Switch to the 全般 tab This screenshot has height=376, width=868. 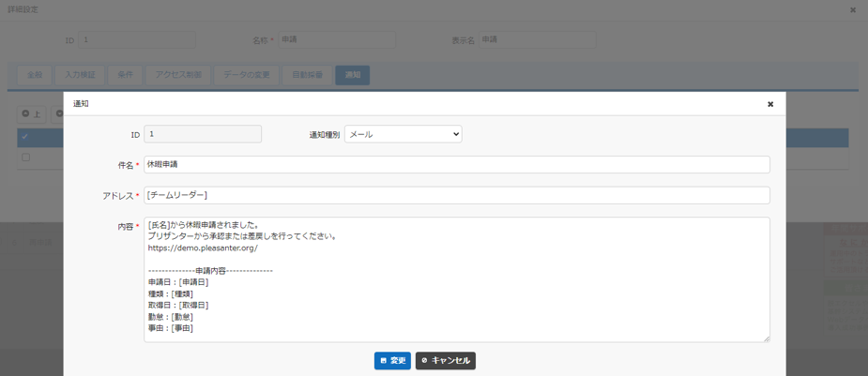click(34, 75)
